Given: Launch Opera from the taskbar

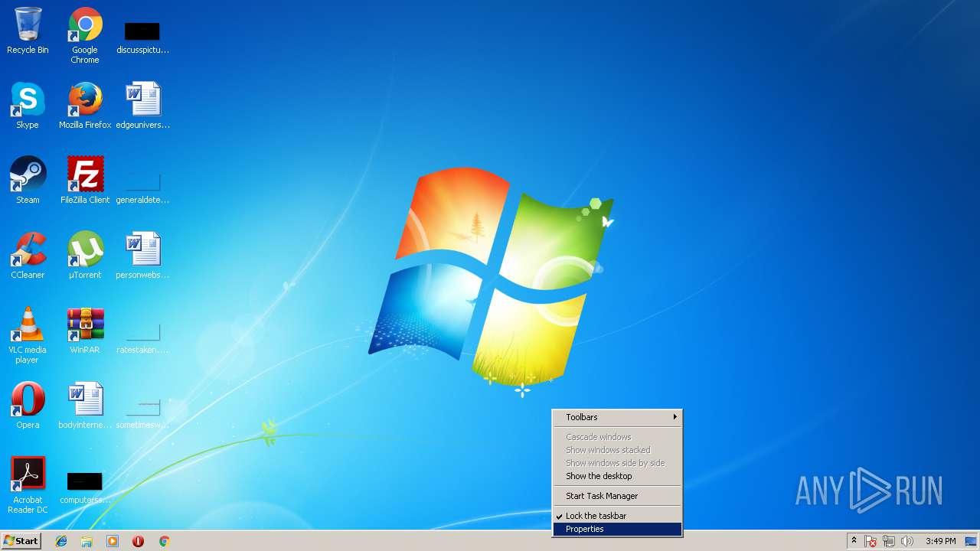Looking at the screenshot, I should (x=139, y=541).
